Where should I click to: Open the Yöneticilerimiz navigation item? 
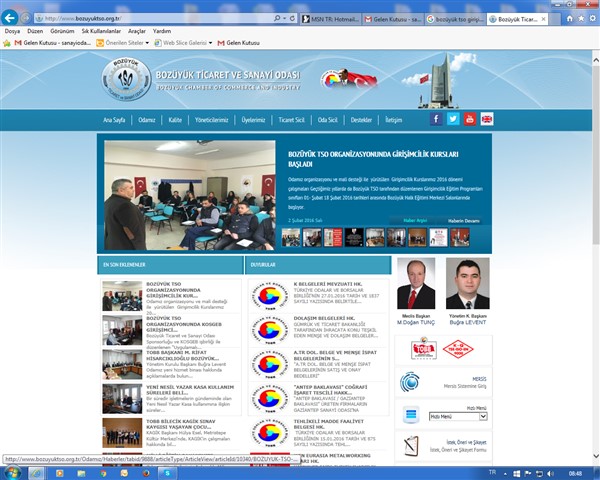(211, 120)
